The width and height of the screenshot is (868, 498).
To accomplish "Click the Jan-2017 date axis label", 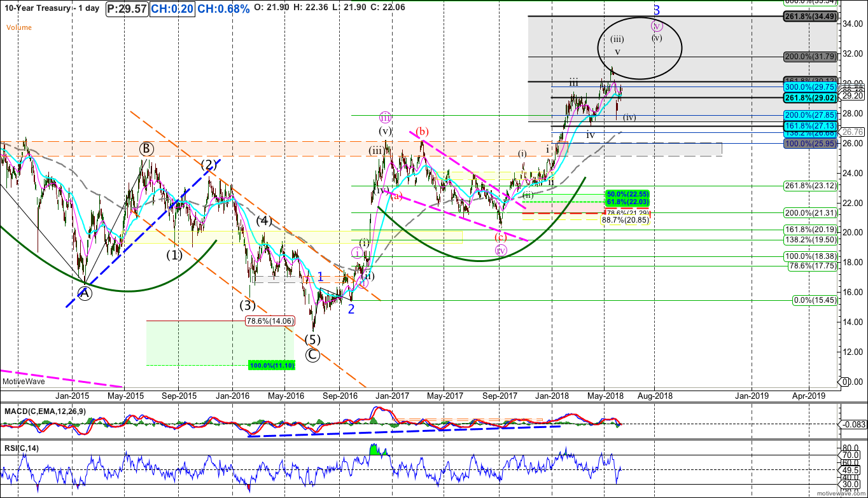I will 391,395.
